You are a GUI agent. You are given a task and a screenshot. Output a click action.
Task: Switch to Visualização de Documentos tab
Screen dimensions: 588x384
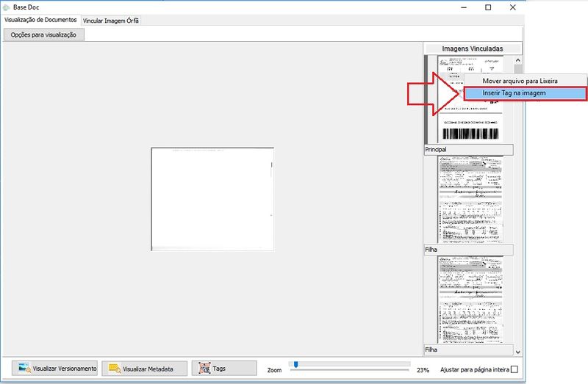[x=41, y=20]
